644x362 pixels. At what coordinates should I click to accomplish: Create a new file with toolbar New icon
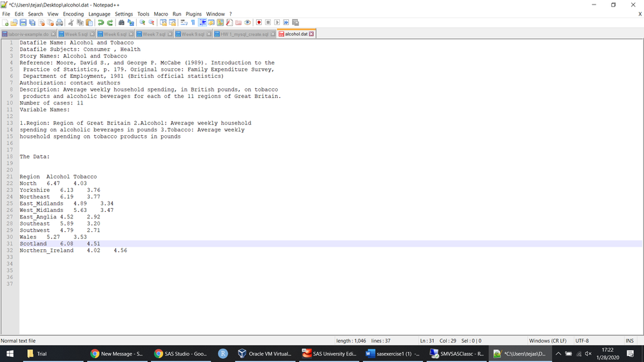pyautogui.click(x=5, y=23)
